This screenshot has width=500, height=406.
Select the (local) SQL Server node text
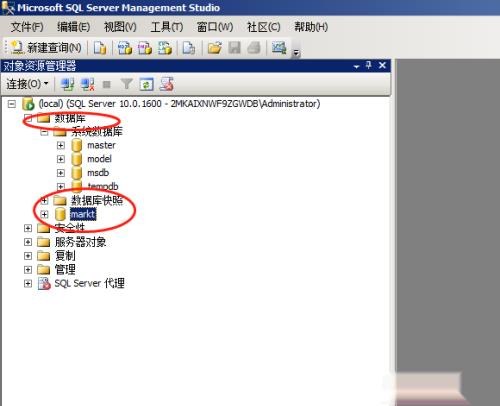coord(179,104)
